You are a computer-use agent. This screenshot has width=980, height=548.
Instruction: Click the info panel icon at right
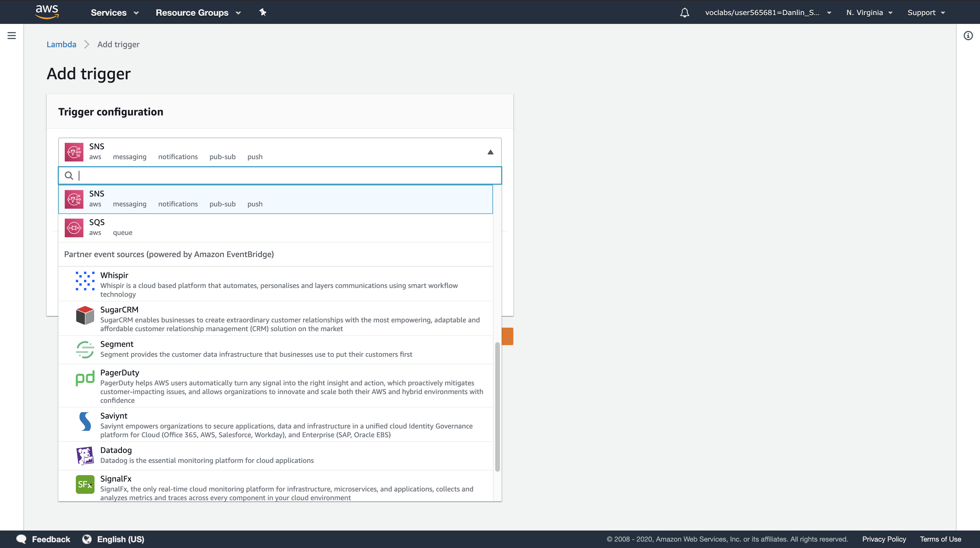pos(968,36)
